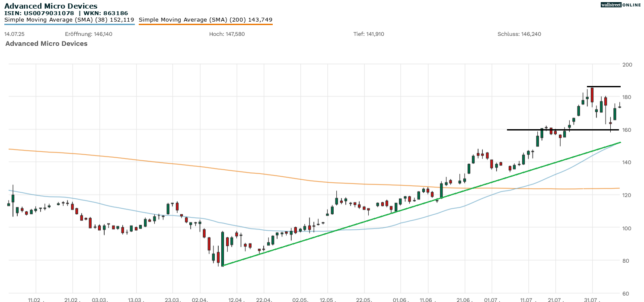
Task: Click the green ascending trendline
Action: tap(421, 203)
